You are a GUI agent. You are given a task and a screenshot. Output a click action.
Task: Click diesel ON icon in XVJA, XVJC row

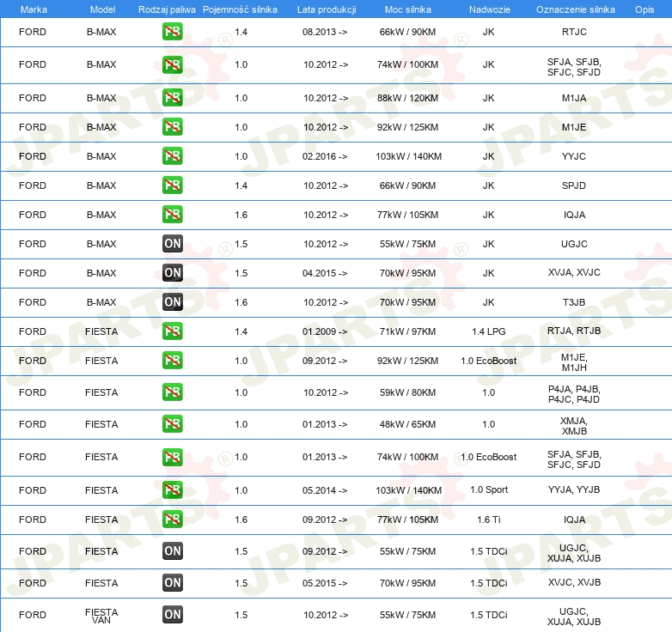(172, 272)
